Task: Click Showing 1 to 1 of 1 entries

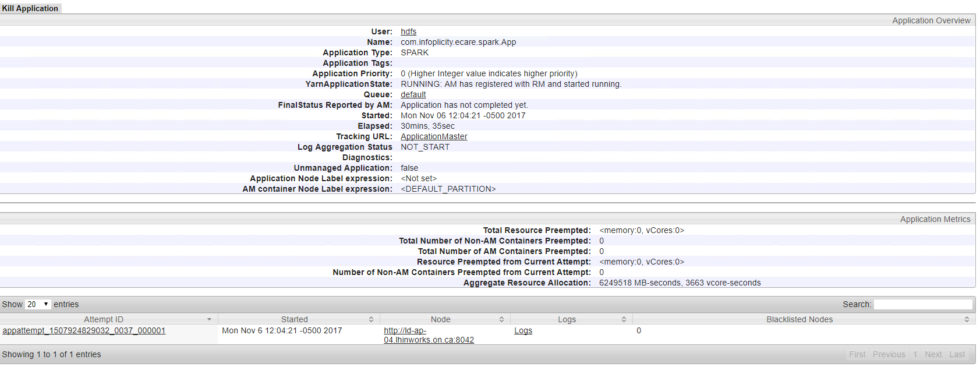Action: pyautogui.click(x=51, y=354)
